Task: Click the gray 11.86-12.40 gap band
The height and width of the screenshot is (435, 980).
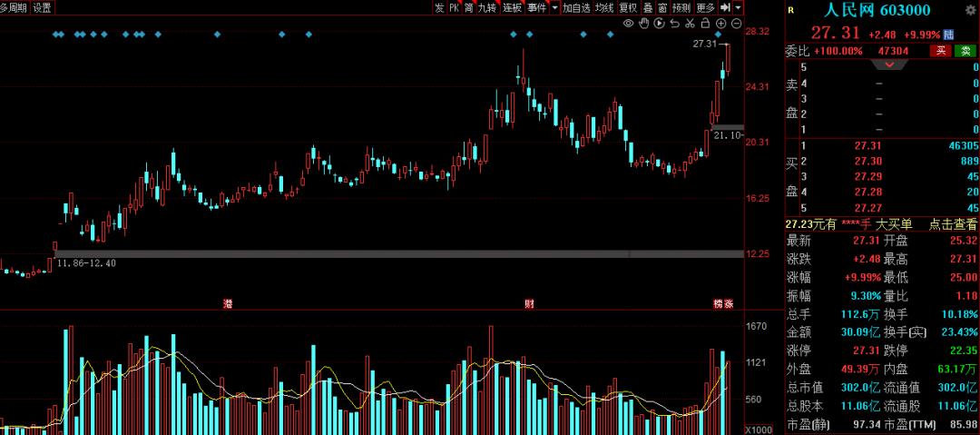Action: (400, 254)
